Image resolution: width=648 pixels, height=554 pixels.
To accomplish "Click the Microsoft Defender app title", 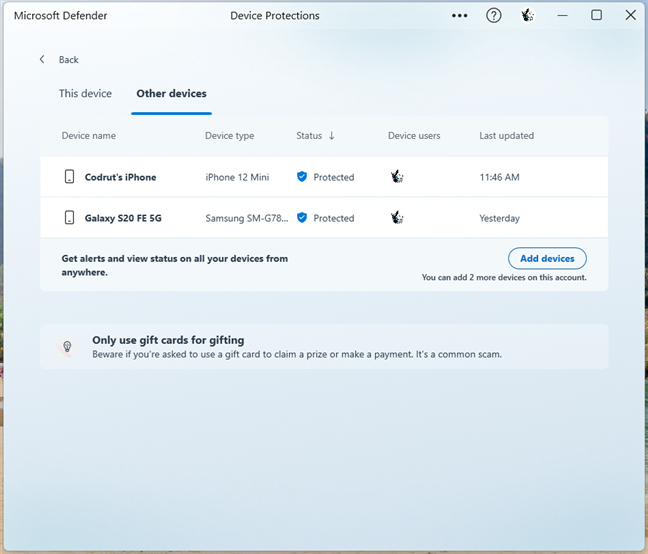I will tap(60, 16).
